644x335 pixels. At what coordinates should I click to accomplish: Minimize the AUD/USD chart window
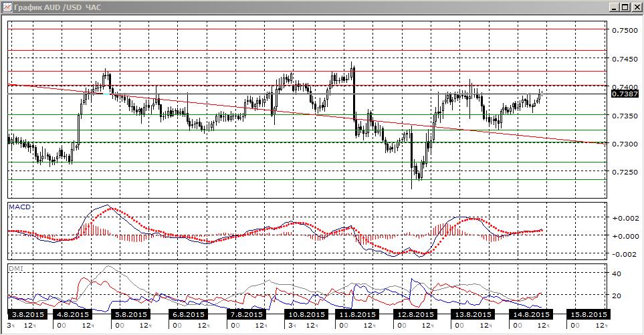pyautogui.click(x=614, y=7)
